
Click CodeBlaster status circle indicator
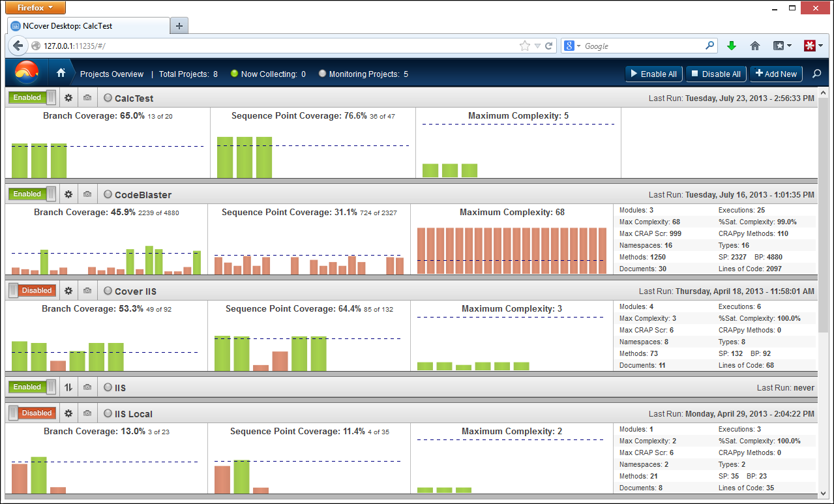pyautogui.click(x=108, y=194)
